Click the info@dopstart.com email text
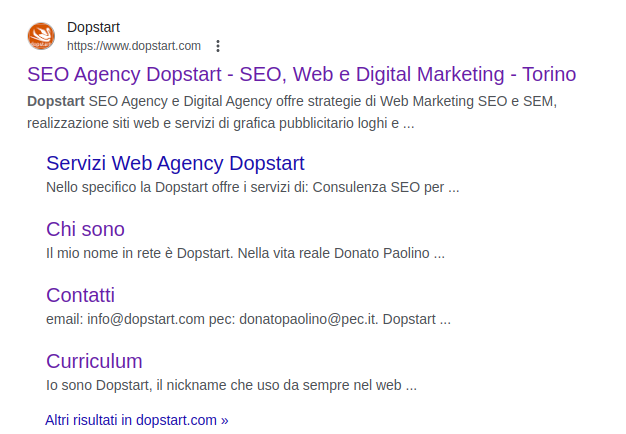The height and width of the screenshot is (434, 626). pyautogui.click(x=146, y=319)
